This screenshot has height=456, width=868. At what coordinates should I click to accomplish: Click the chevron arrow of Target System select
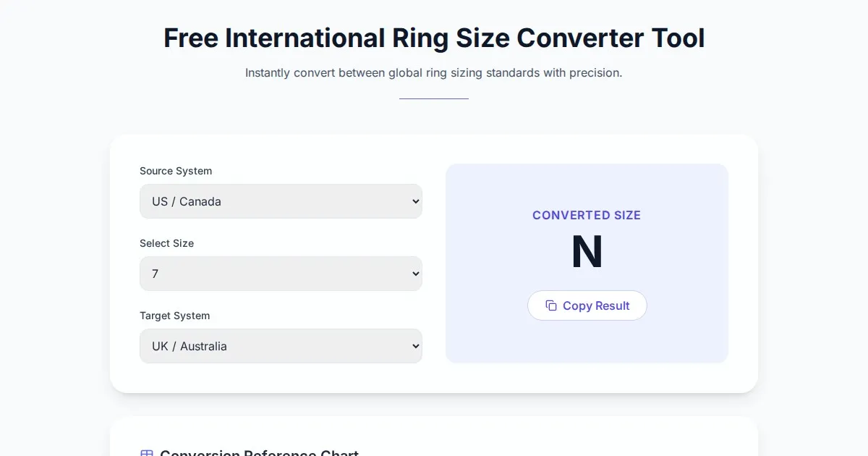pos(415,346)
